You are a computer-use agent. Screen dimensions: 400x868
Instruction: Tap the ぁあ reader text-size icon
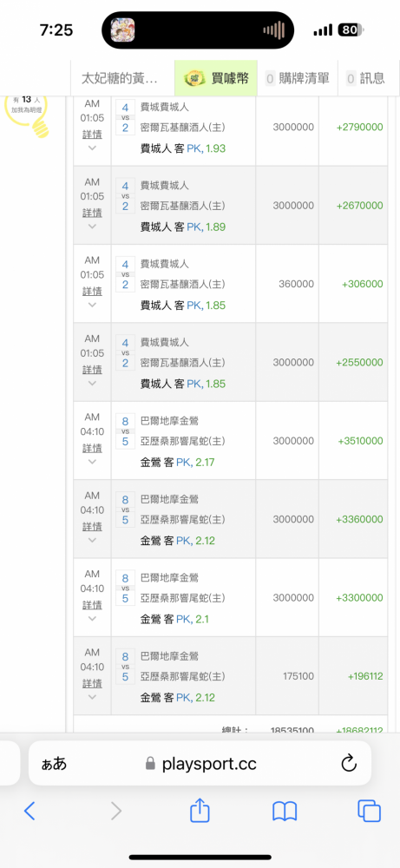[54, 765]
